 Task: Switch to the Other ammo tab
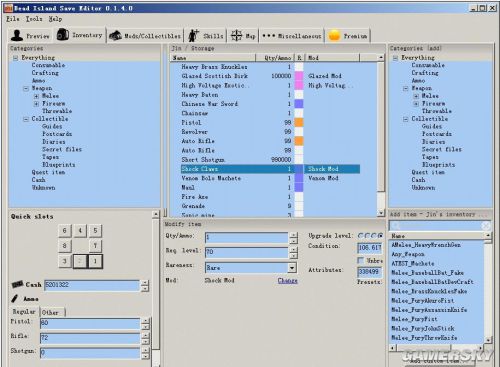pos(50,312)
